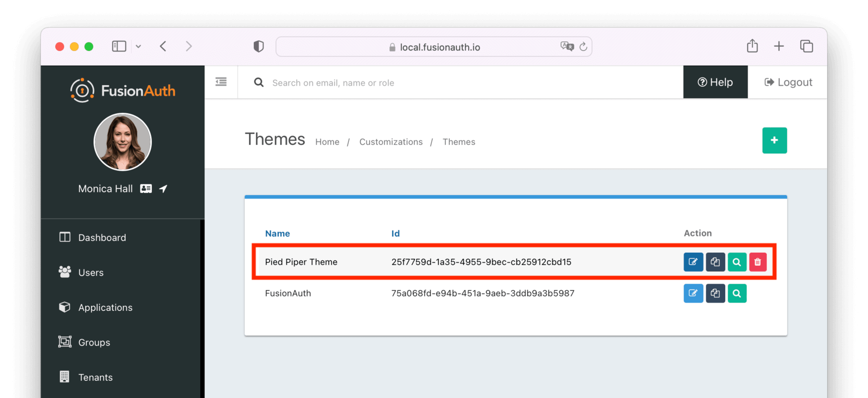
Task: Log out via Logout link
Action: 788,82
